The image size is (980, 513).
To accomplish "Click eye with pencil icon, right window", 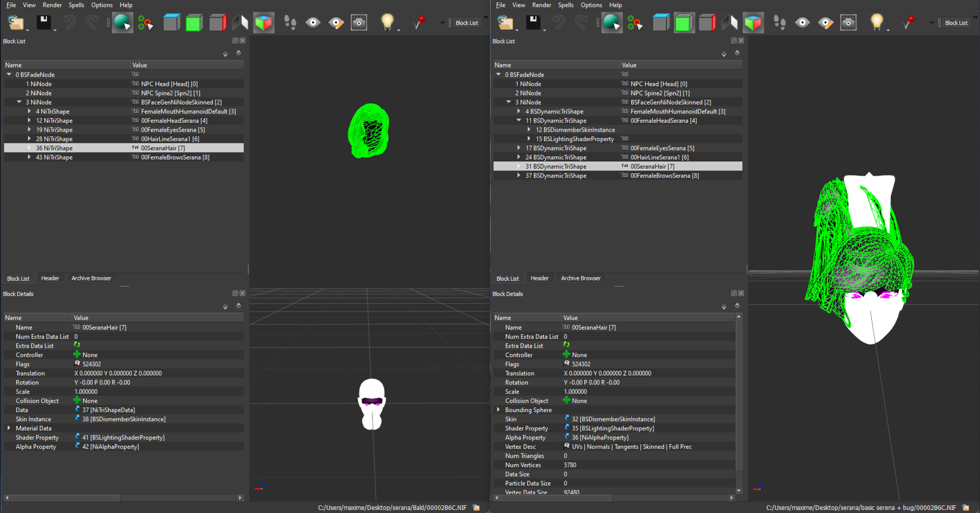I will [825, 22].
